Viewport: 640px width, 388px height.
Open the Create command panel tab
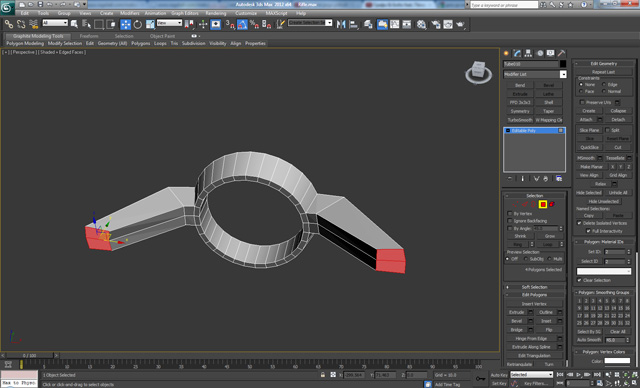(x=507, y=53)
